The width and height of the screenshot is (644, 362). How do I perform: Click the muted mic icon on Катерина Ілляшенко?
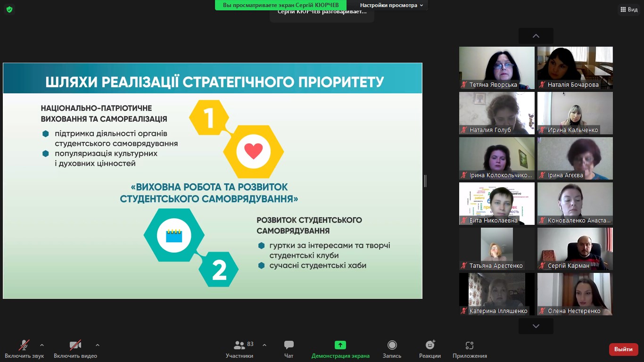(x=464, y=311)
